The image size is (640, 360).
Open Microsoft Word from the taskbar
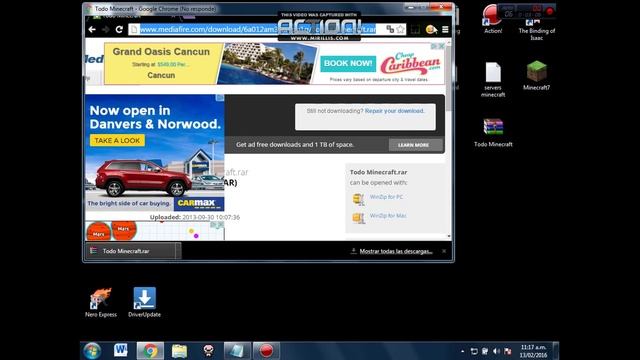point(121,351)
